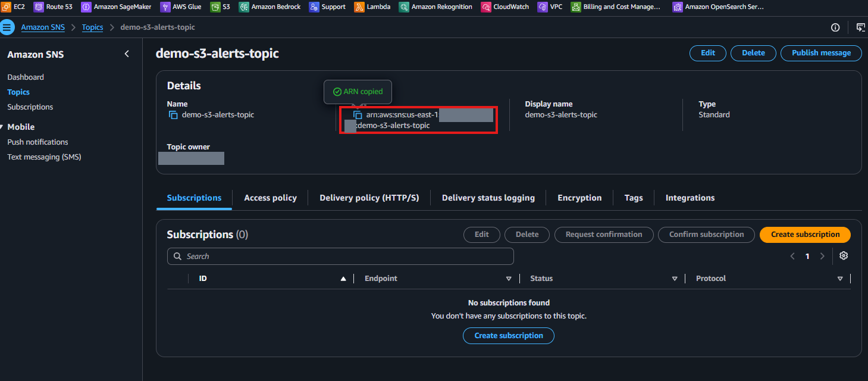Image resolution: width=868 pixels, height=381 pixels.
Task: Click the Edit topic button
Action: [708, 53]
